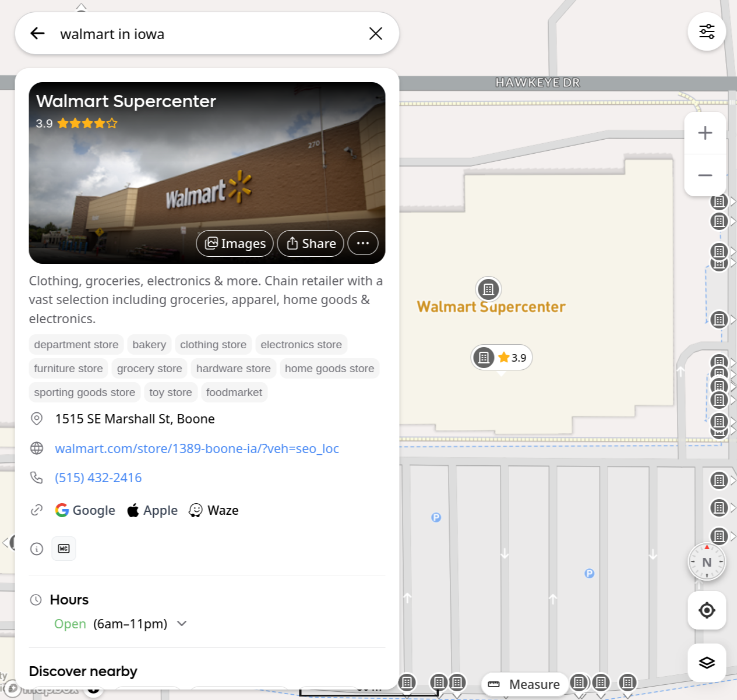Expand the info circle next to amenities

[37, 549]
